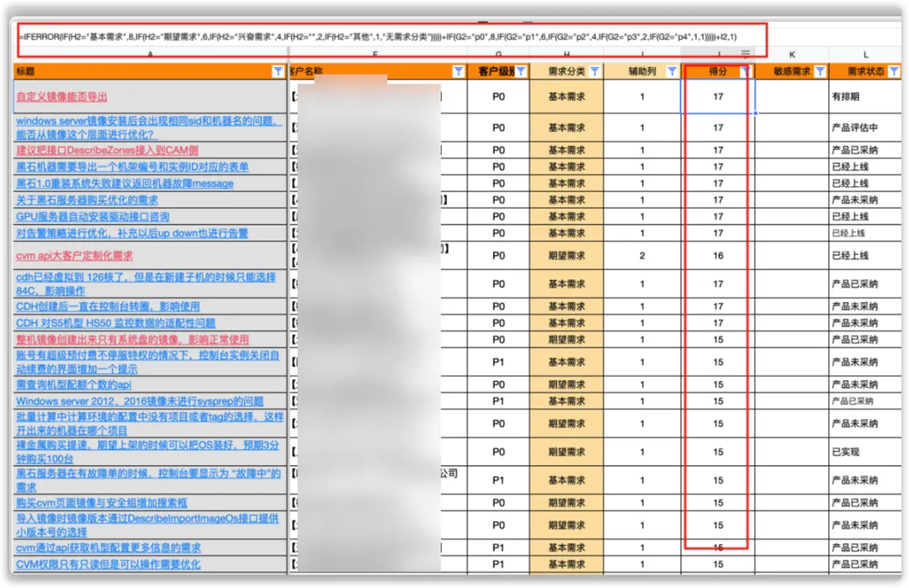Open link 建议把接口DescribeZones接入到CAM侧
This screenshot has height=588, width=909.
coord(107,150)
